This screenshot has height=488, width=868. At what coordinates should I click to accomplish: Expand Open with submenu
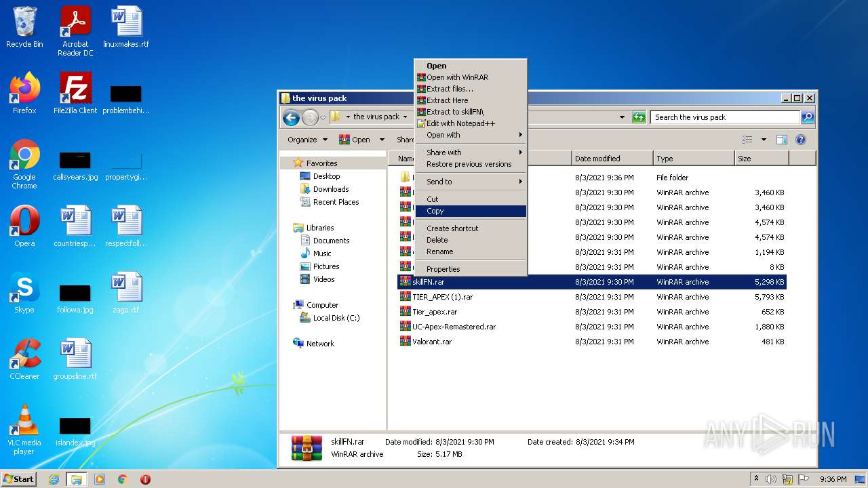pyautogui.click(x=471, y=135)
